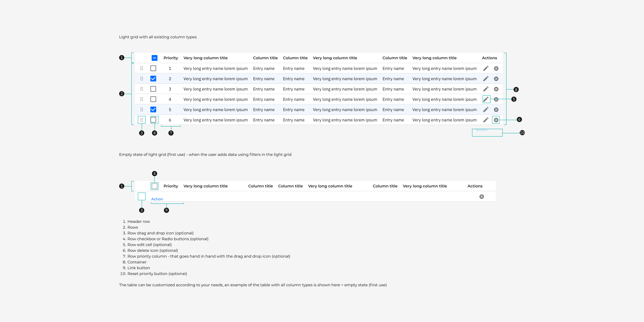
Task: Click priority number 6 cell
Action: [170, 120]
